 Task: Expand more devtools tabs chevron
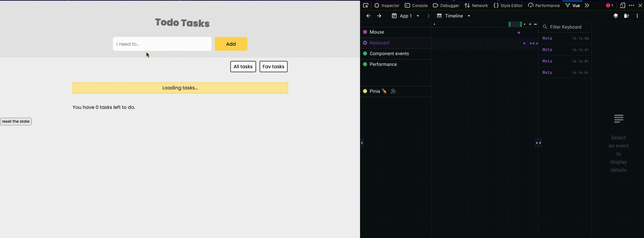point(587,5)
